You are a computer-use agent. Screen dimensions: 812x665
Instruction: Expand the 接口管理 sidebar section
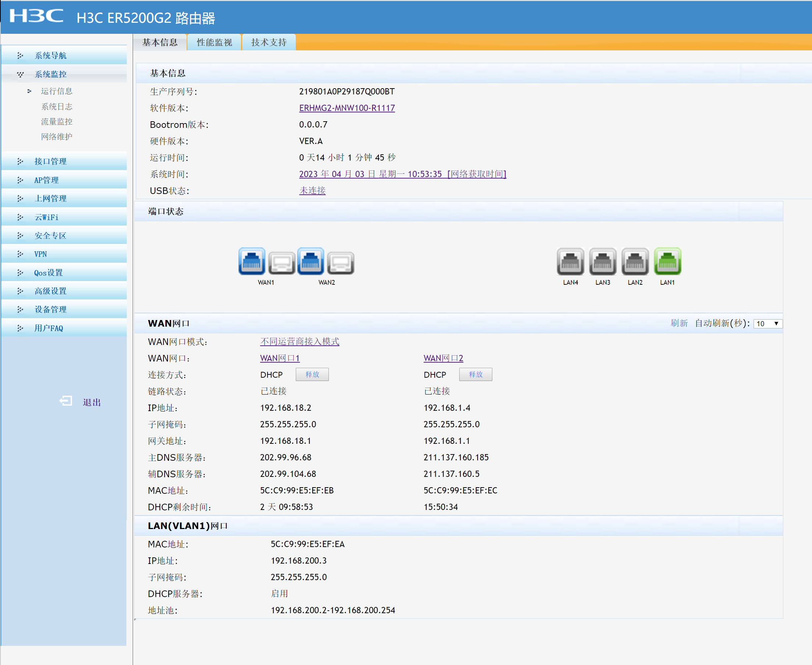point(51,161)
